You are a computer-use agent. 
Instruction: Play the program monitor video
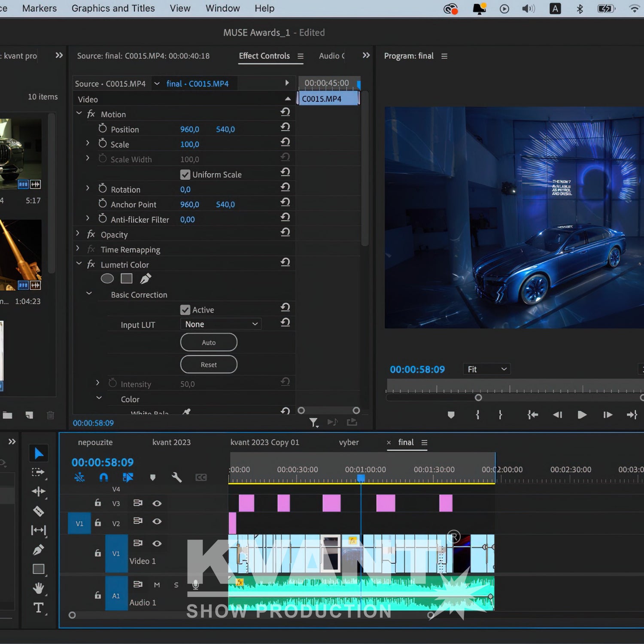tap(582, 415)
